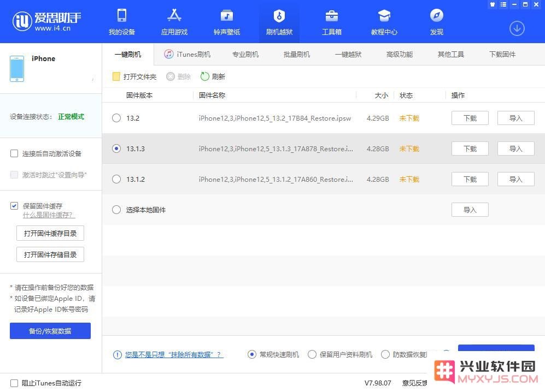Switch to 一键刷机 tab

tap(128, 54)
